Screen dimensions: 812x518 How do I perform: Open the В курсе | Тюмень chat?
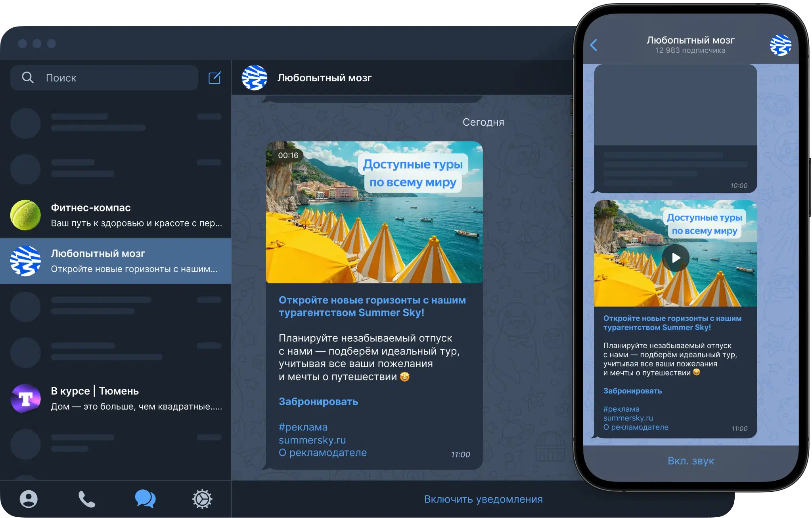[x=115, y=398]
